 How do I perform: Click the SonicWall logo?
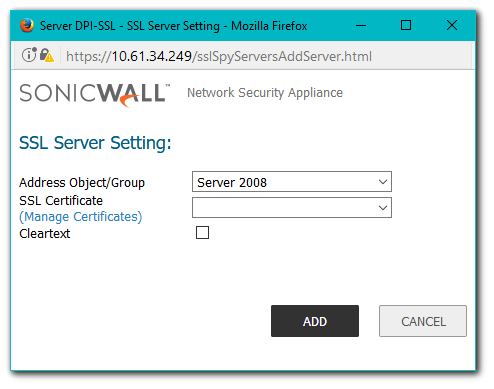(x=95, y=94)
